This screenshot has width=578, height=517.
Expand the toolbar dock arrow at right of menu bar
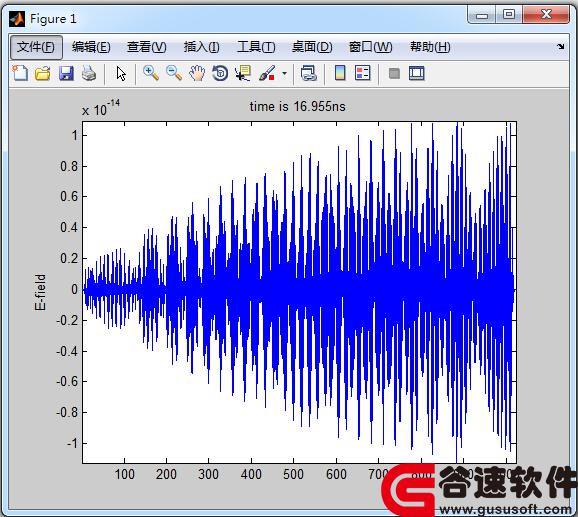[561, 46]
